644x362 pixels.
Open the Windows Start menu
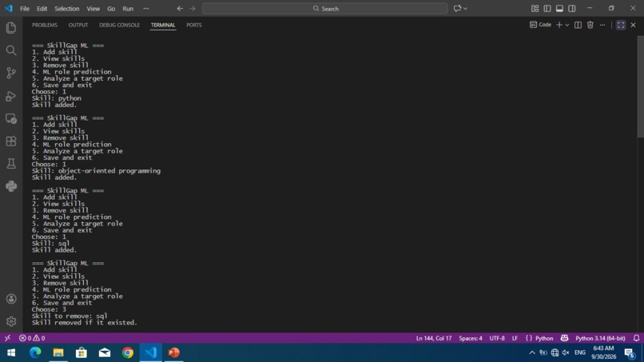(11, 352)
